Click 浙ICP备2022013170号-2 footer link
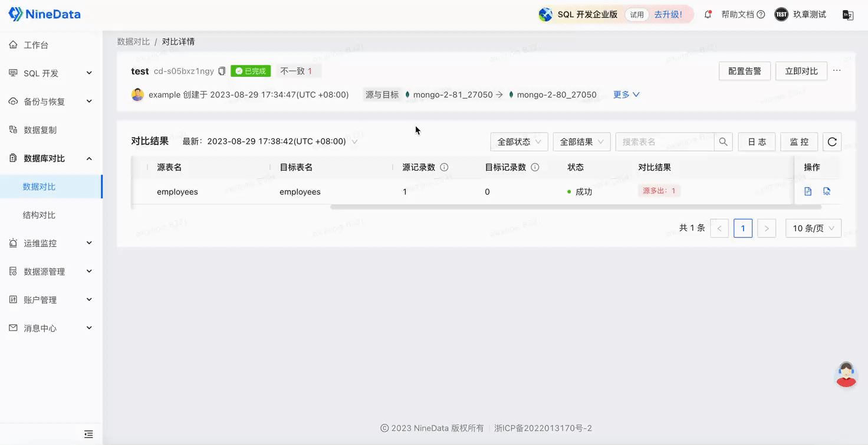Screen dimensions: 868x445 (543, 428)
